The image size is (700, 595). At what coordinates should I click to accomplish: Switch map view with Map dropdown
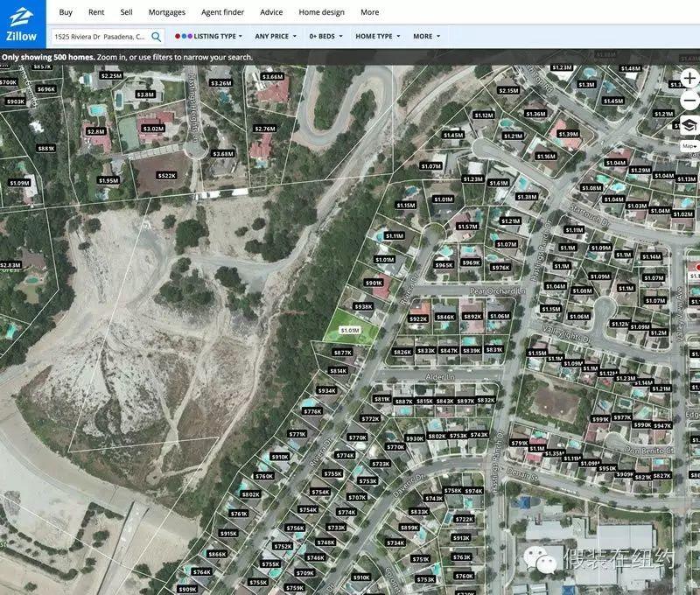tap(689, 145)
